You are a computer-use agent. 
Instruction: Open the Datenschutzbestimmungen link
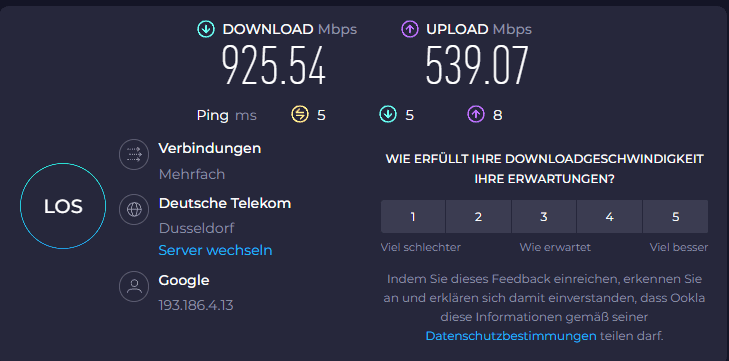511,335
